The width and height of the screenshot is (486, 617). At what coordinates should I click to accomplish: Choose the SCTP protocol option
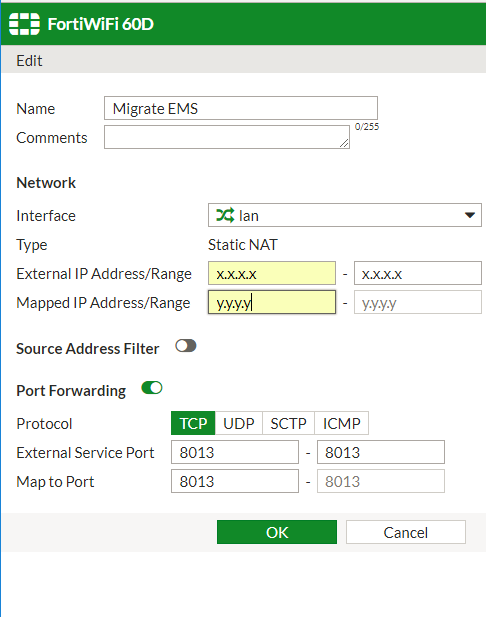click(288, 423)
